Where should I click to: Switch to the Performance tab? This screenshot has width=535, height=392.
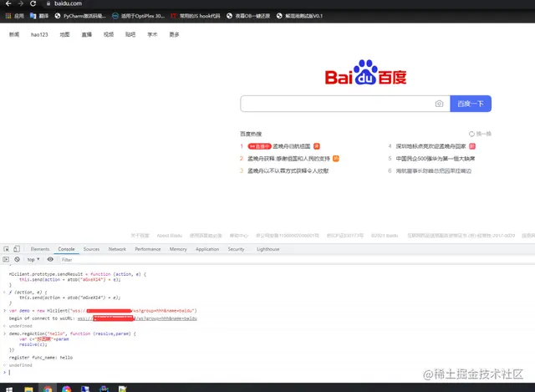[148, 249]
